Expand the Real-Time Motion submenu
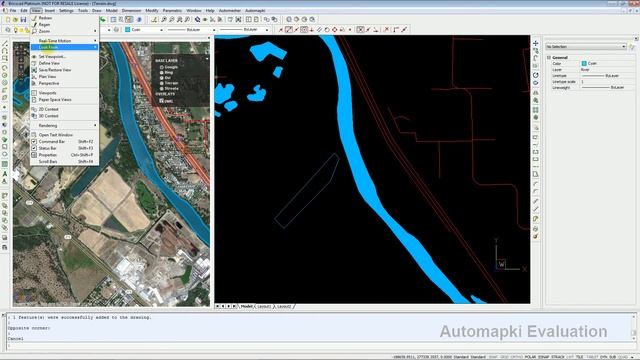Screen dimensions: 640x360 pyautogui.click(x=64, y=41)
